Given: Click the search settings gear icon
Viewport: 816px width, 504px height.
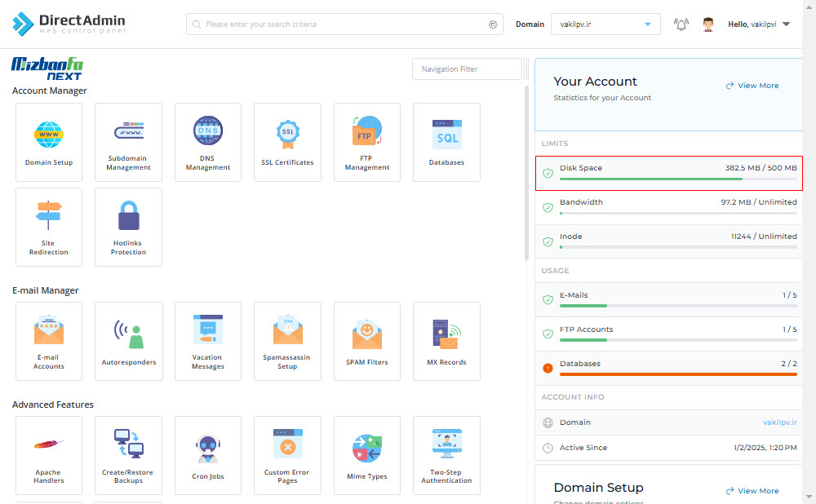Looking at the screenshot, I should point(493,24).
